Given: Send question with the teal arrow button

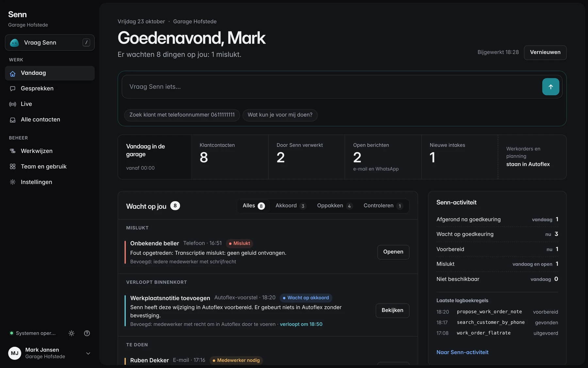Looking at the screenshot, I should pos(551,87).
